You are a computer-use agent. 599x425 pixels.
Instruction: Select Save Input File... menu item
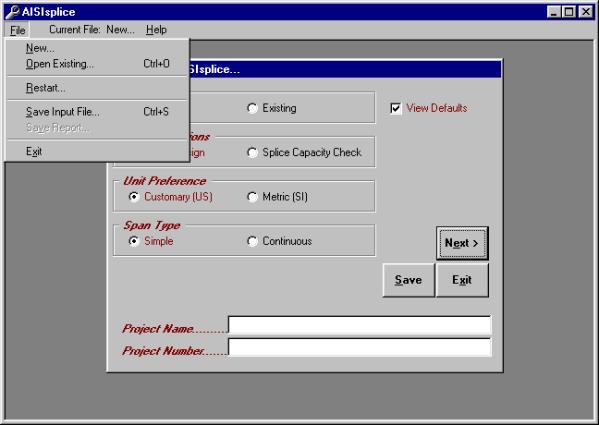pyautogui.click(x=97, y=112)
